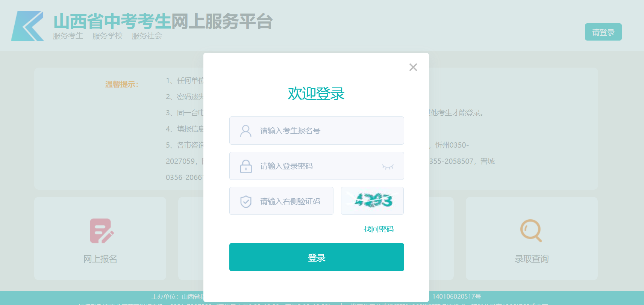The height and width of the screenshot is (305, 644).
Task: Open the 找回密码 link
Action: point(379,229)
